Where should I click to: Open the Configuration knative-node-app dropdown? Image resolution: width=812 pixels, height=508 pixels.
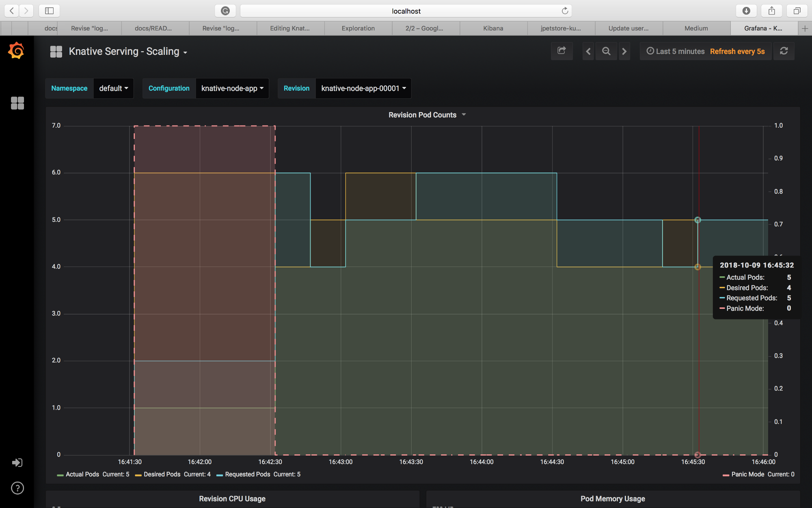click(232, 88)
